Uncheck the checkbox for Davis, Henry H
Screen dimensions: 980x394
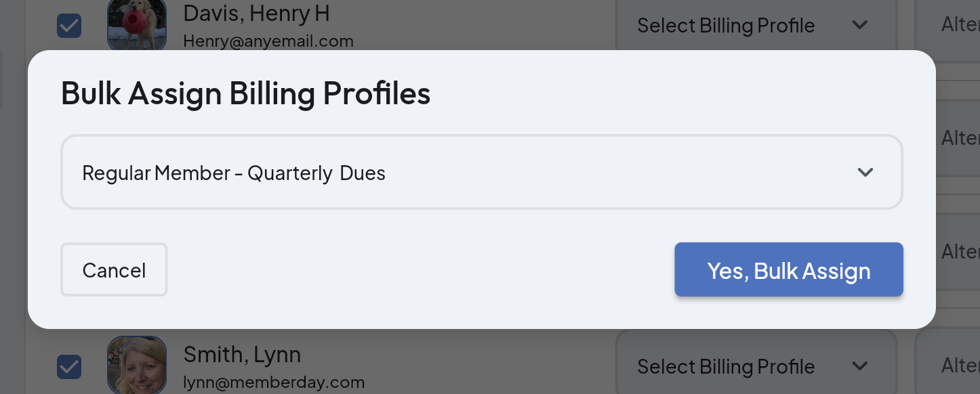tap(69, 26)
